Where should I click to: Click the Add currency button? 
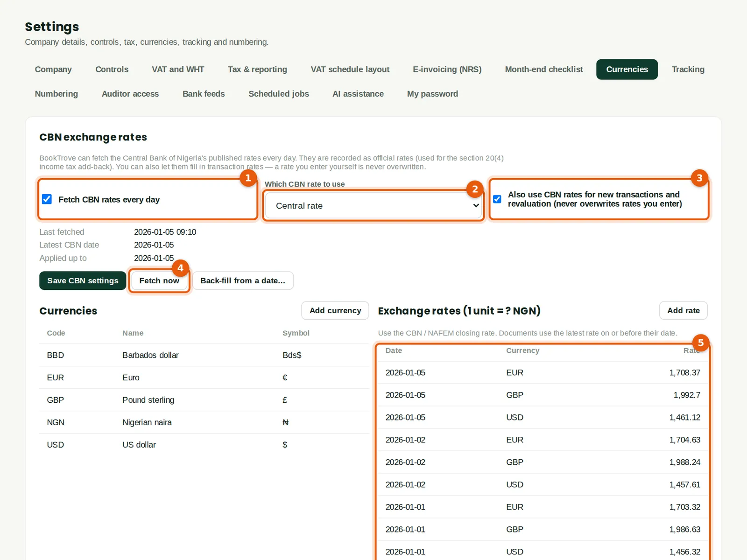pyautogui.click(x=335, y=310)
